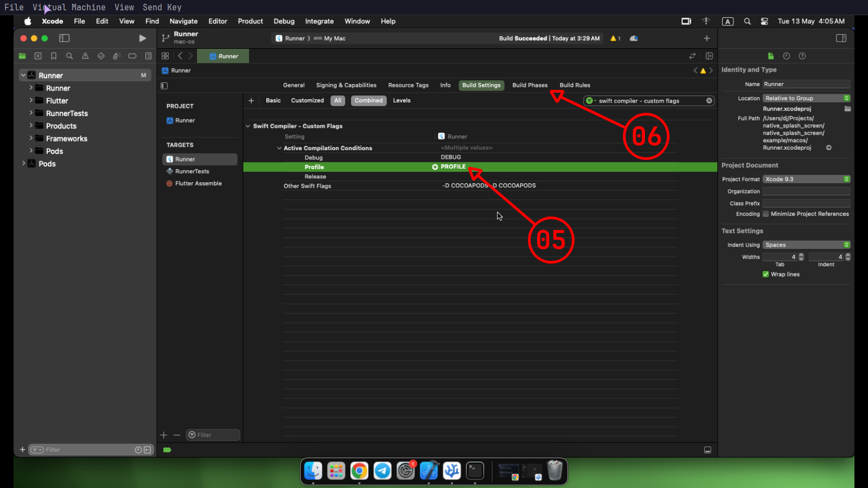This screenshot has height=488, width=868.
Task: Add a new build setting with plus
Action: click(251, 100)
